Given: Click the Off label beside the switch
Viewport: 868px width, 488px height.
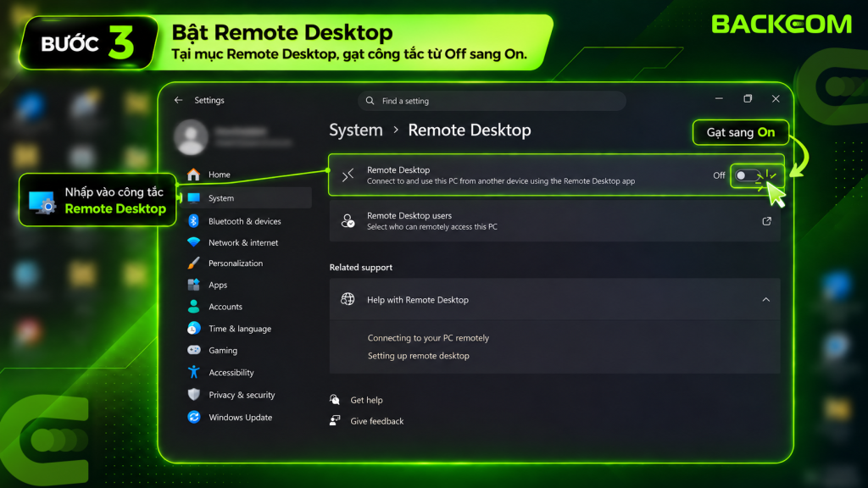Looking at the screenshot, I should click(x=719, y=175).
